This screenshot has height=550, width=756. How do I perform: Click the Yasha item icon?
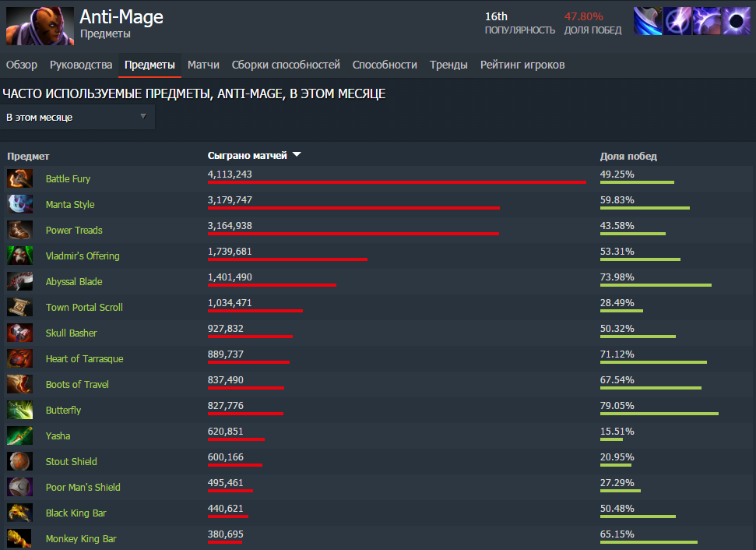pos(19,435)
